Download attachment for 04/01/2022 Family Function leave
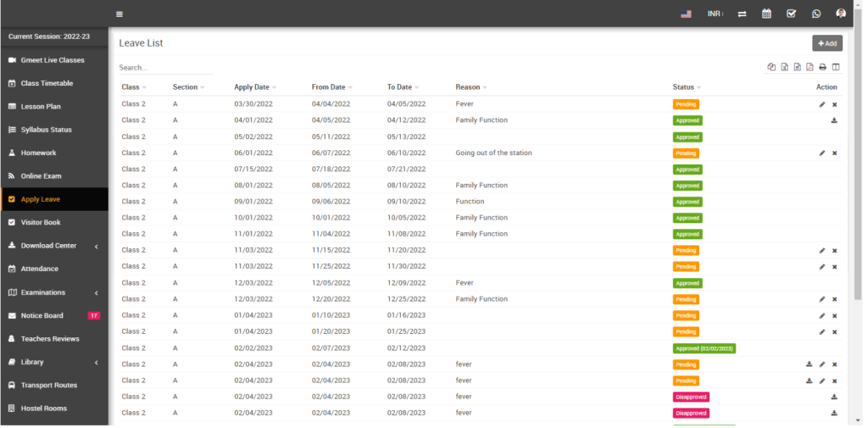Viewport: 868px width, 428px height. (x=834, y=120)
